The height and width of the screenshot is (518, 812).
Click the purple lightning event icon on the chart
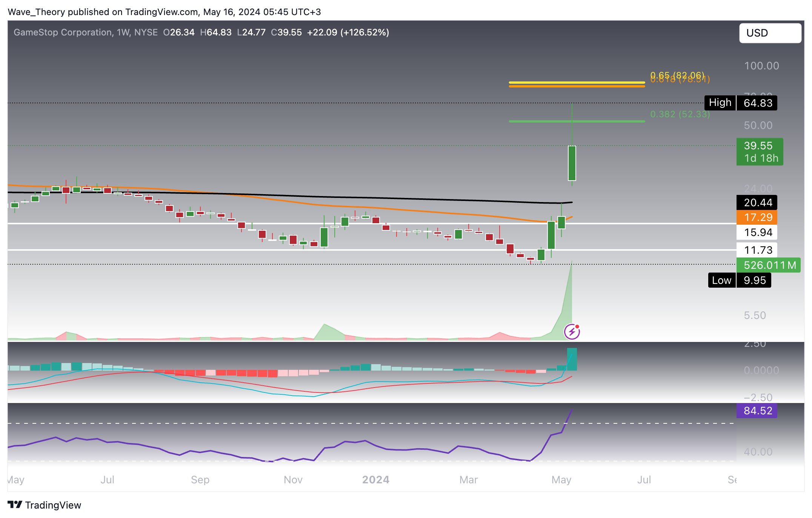(x=572, y=331)
